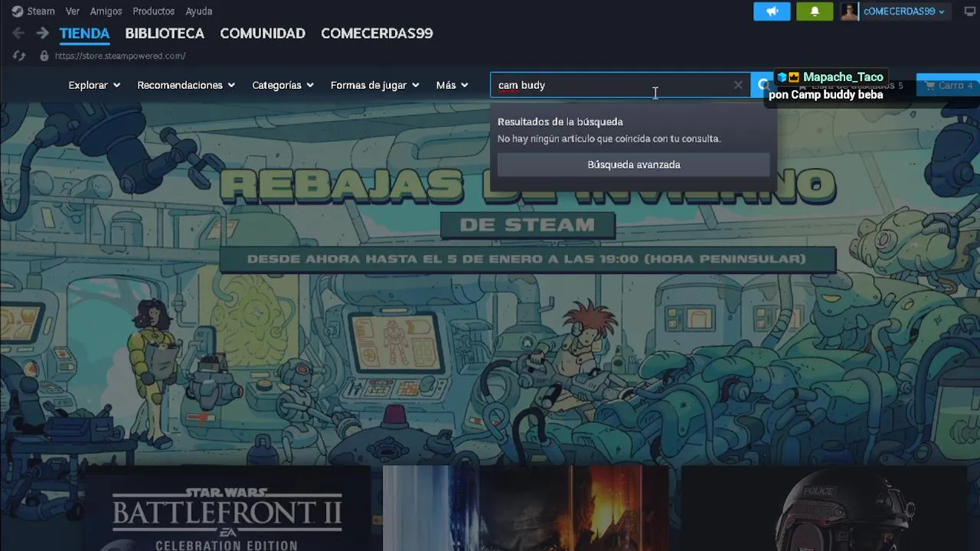Click the magnifying glass search button
The width and height of the screenshot is (980, 551).
click(763, 85)
